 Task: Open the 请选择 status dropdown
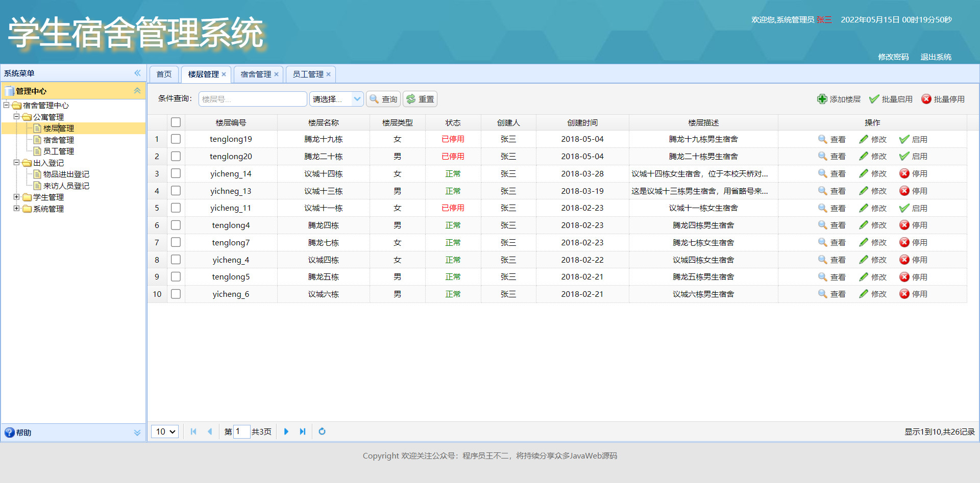335,99
